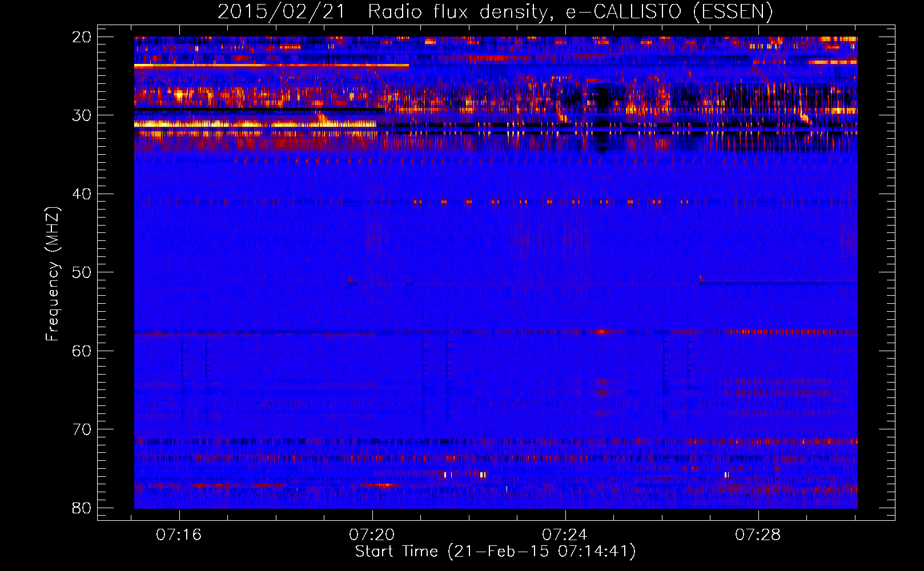Viewport: 924px width, 571px height.
Task: Click the 50 MHz frequency tick label
Action: [x=82, y=272]
